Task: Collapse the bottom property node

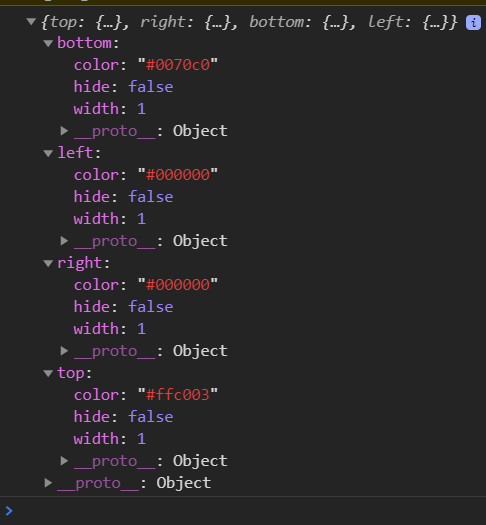Action: pyautogui.click(x=48, y=43)
